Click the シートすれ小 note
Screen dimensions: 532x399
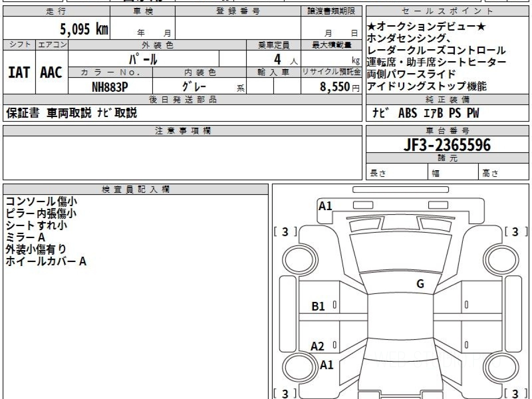36,226
